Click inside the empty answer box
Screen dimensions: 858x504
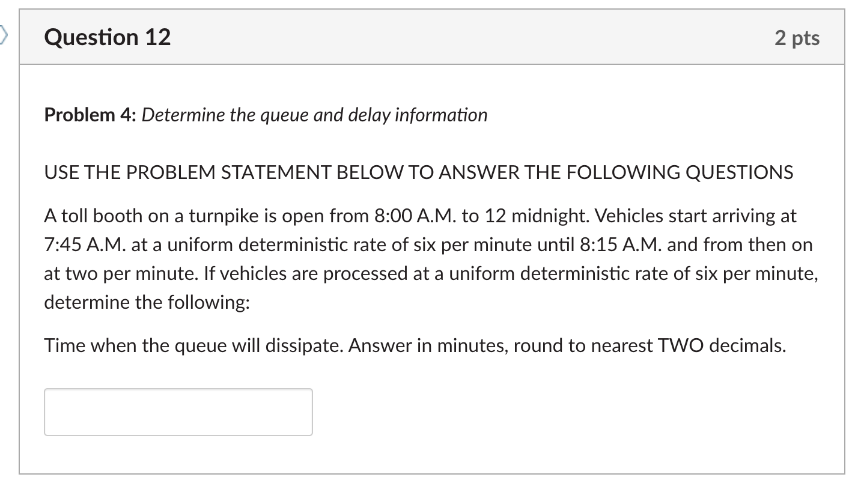177,412
